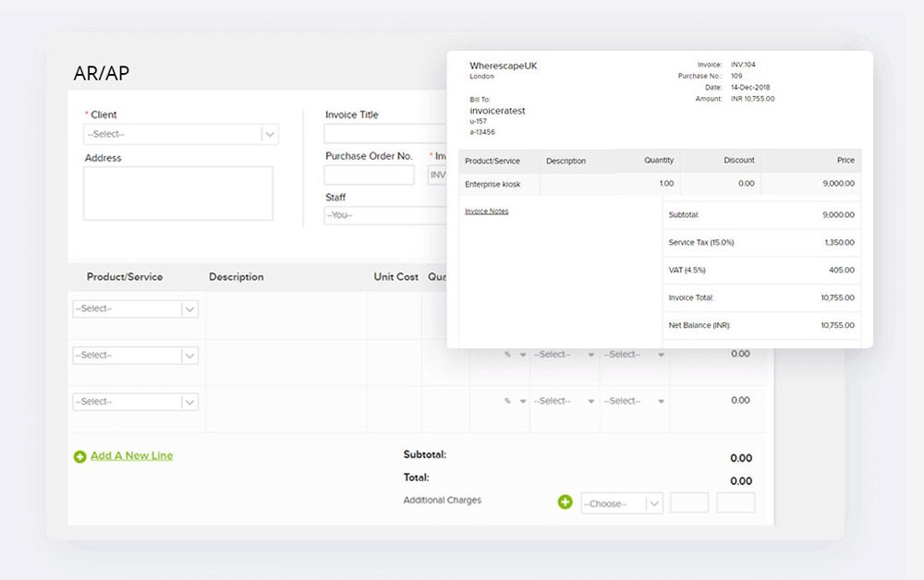Click the Product/Service column header in the form
This screenshot has width=924, height=580.
coord(125,277)
